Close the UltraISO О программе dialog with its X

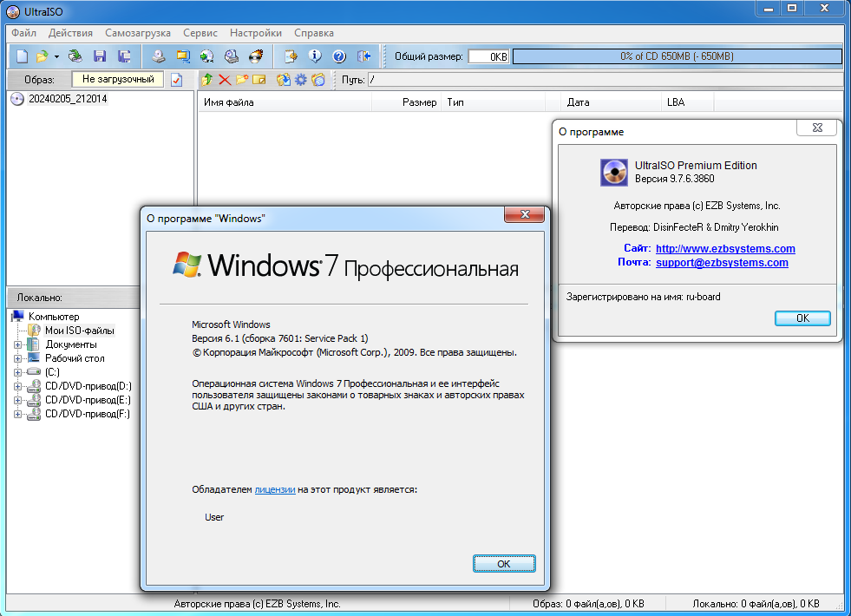[x=817, y=128]
